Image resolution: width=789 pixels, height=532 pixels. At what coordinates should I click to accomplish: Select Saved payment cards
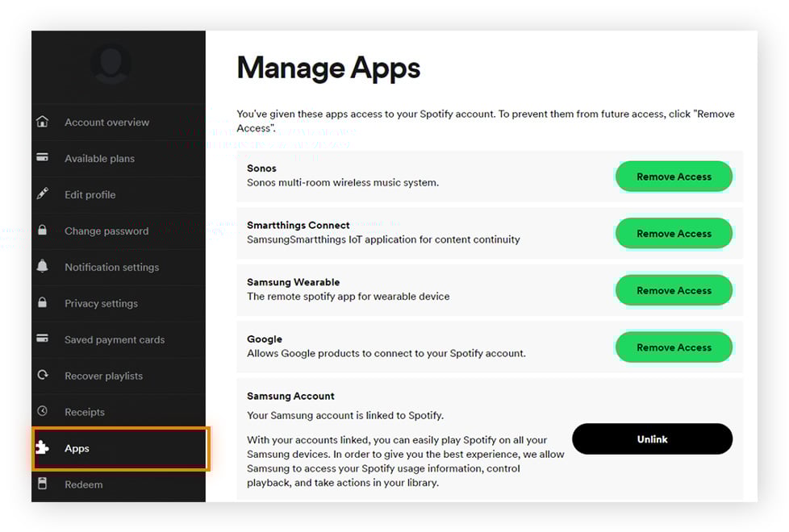[115, 339]
